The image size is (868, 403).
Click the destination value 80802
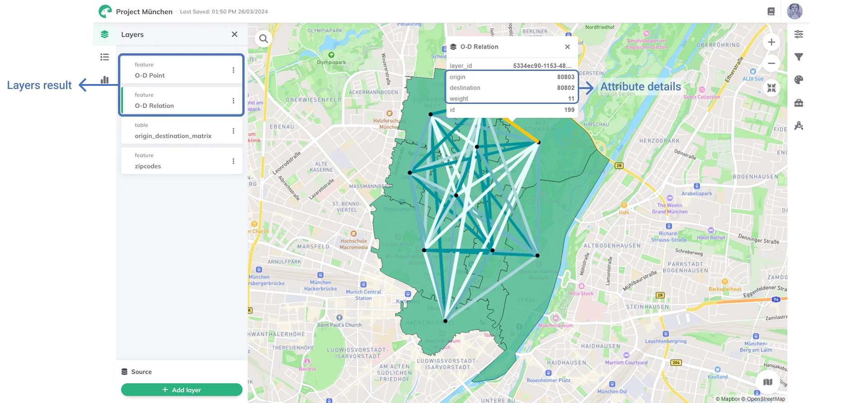click(x=566, y=88)
